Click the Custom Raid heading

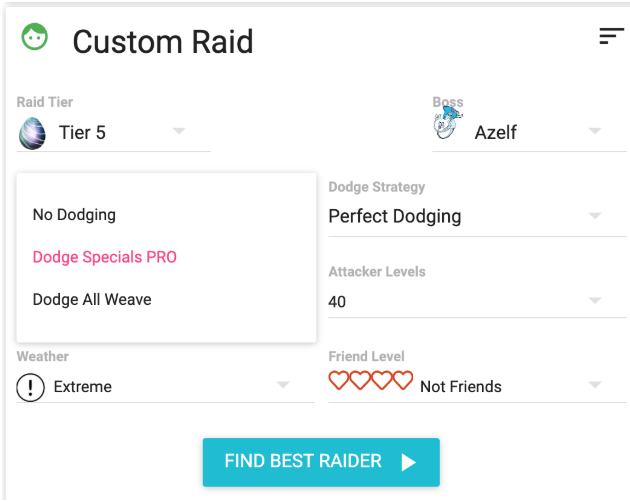point(163,42)
